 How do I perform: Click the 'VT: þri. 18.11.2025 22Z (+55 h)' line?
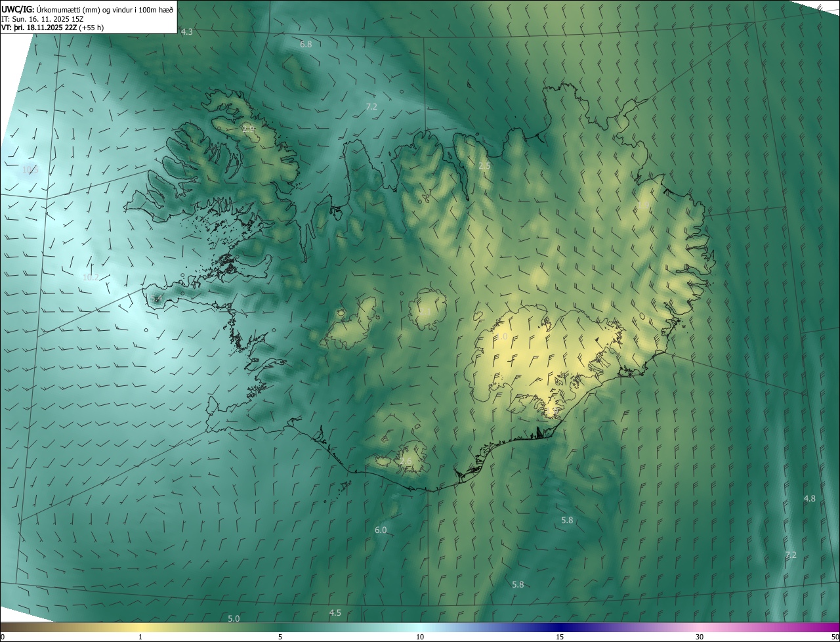coord(52,28)
